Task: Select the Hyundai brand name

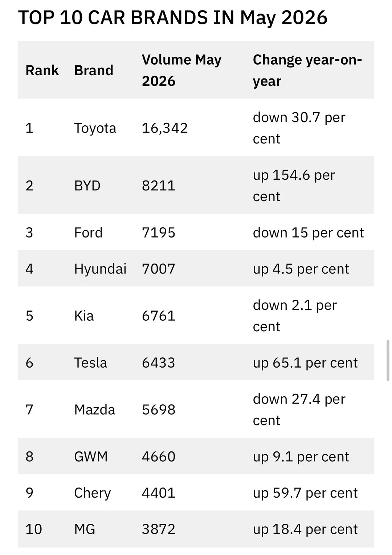Action: click(x=100, y=269)
